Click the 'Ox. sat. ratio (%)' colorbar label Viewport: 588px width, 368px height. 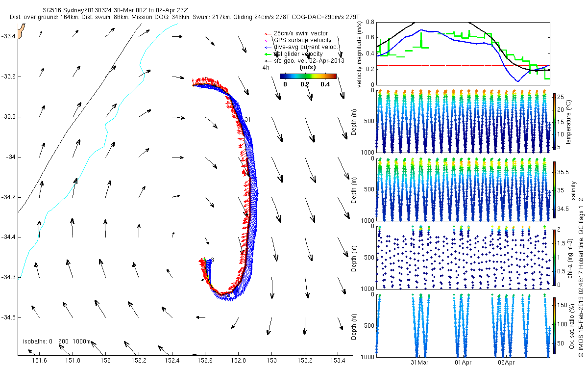tap(571, 326)
